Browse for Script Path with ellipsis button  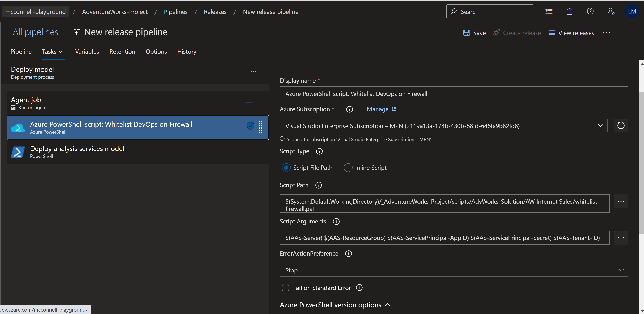[x=621, y=202]
